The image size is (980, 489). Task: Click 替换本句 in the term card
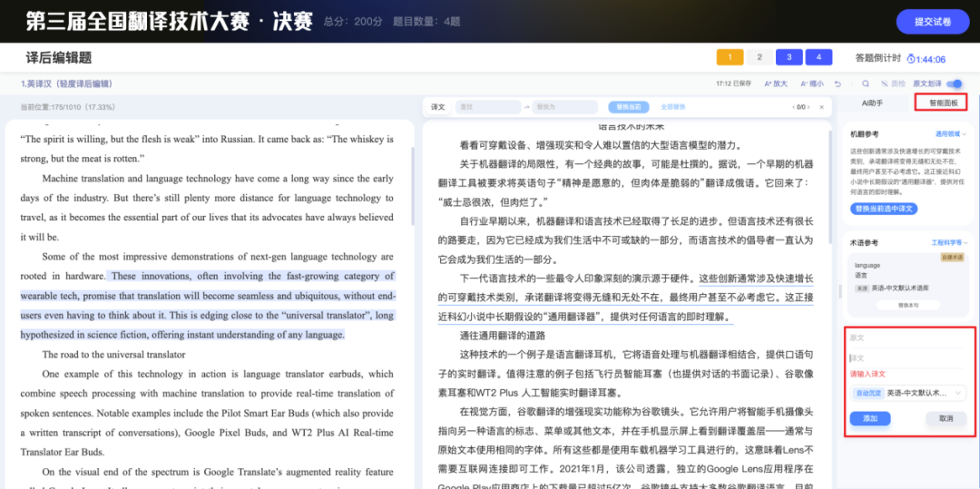pos(908,306)
